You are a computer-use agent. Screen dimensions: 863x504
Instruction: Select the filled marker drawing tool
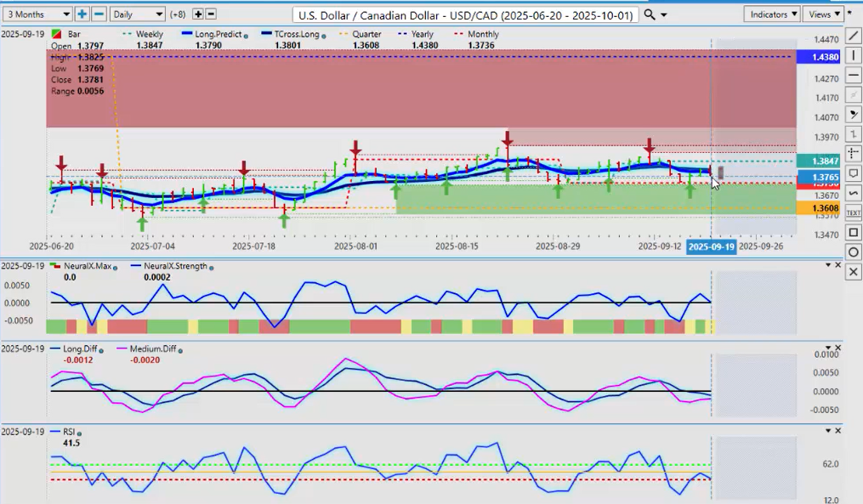[x=853, y=115]
